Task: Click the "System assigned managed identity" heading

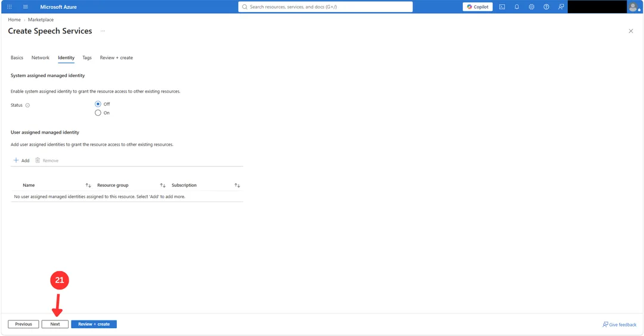Action: (x=48, y=76)
